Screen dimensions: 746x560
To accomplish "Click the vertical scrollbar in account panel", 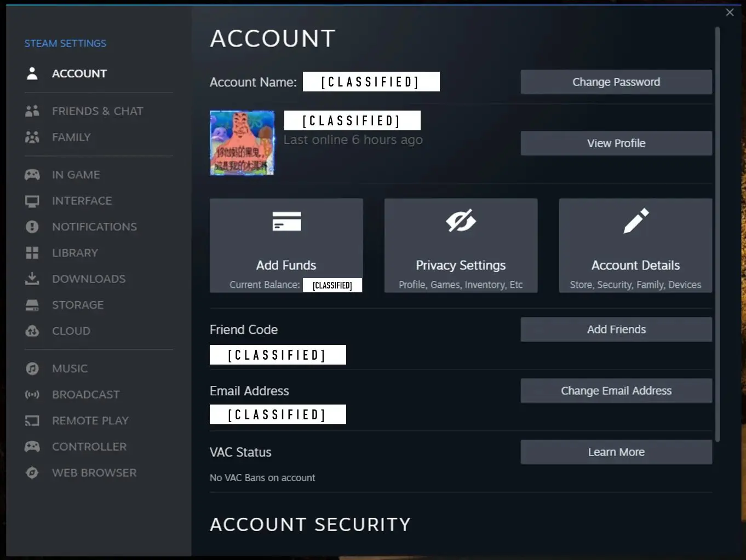I will click(x=717, y=235).
